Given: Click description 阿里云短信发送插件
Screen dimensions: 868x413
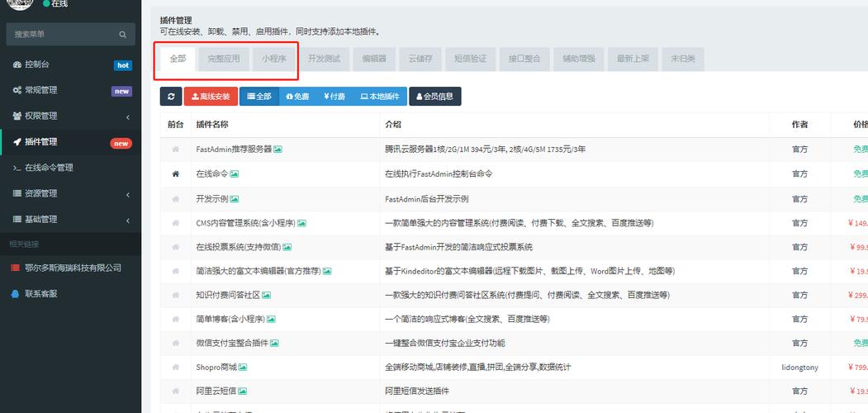Looking at the screenshot, I should [x=417, y=391].
